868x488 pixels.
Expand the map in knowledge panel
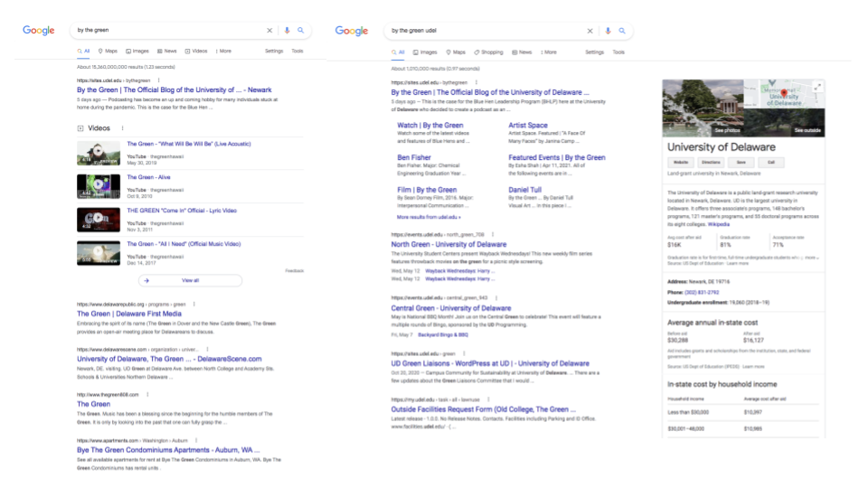tap(817, 87)
